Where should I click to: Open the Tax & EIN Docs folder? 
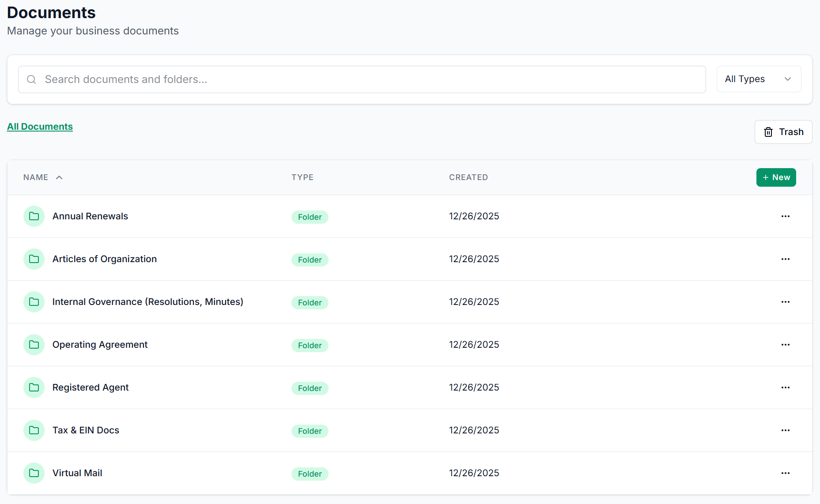pos(86,430)
